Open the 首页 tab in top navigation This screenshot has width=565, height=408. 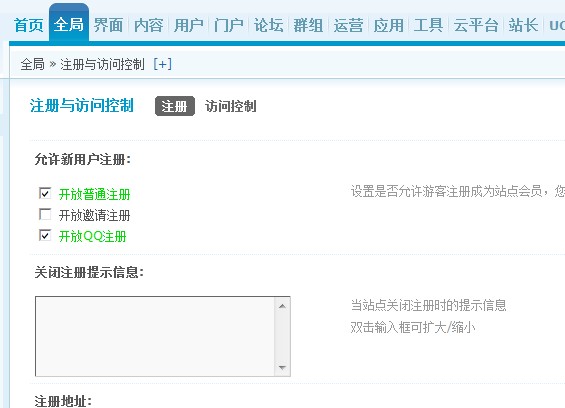click(28, 25)
